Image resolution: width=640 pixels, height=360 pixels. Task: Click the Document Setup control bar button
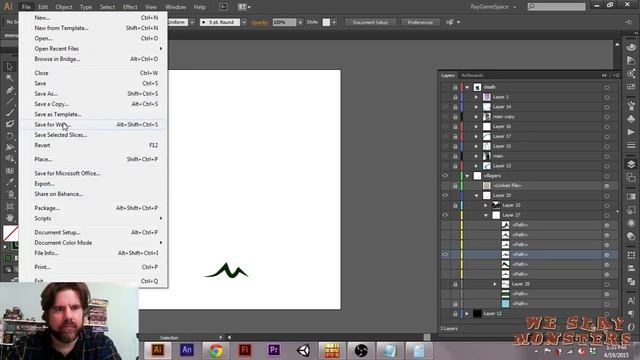coord(370,22)
